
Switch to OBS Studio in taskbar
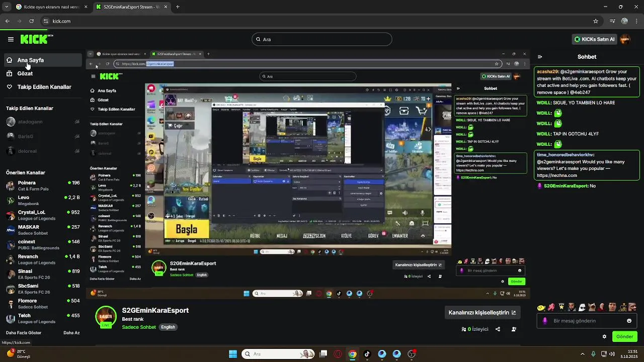412,354
